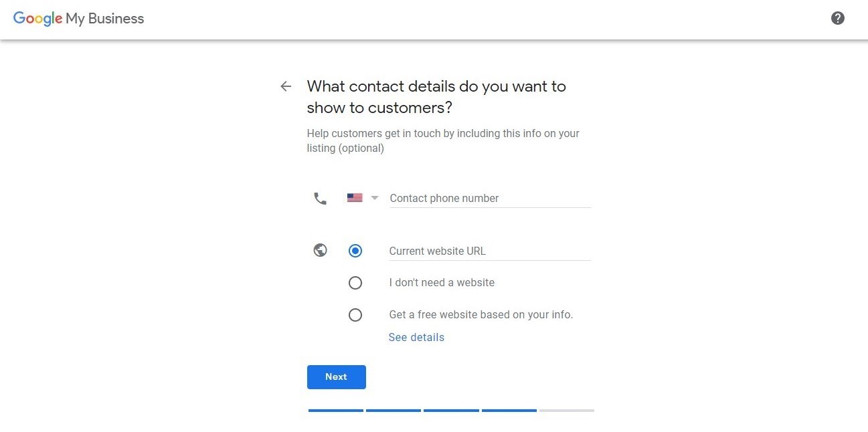Click the globe website icon
The height and width of the screenshot is (432, 868).
[320, 249]
